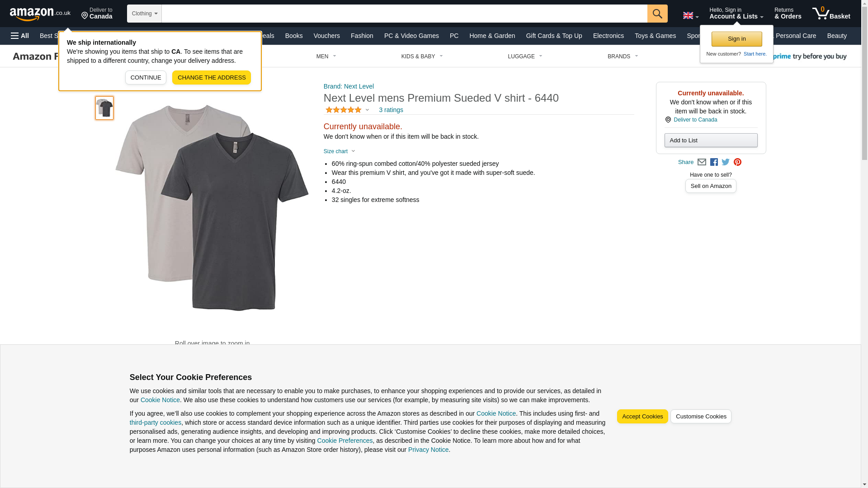The height and width of the screenshot is (488, 868).
Task: Open the MEN fashion menu
Action: pos(326,56)
